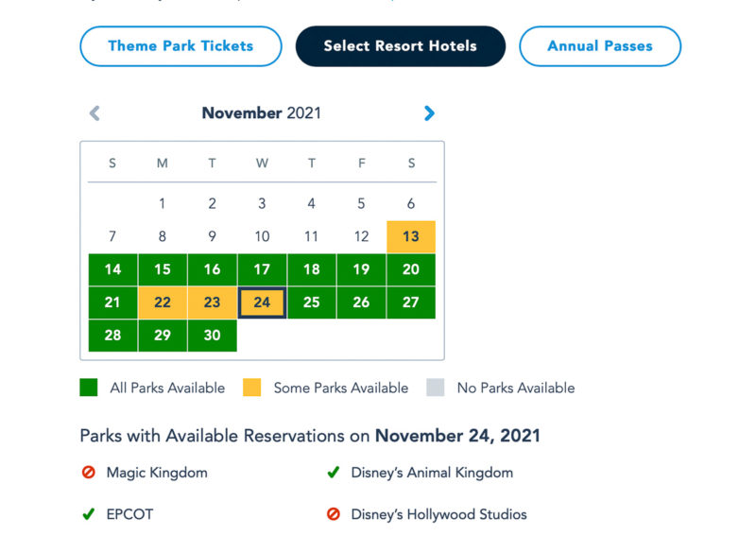The image size is (756, 553).
Task: Click the green checkmark beside EPCOT
Action: pyautogui.click(x=89, y=514)
